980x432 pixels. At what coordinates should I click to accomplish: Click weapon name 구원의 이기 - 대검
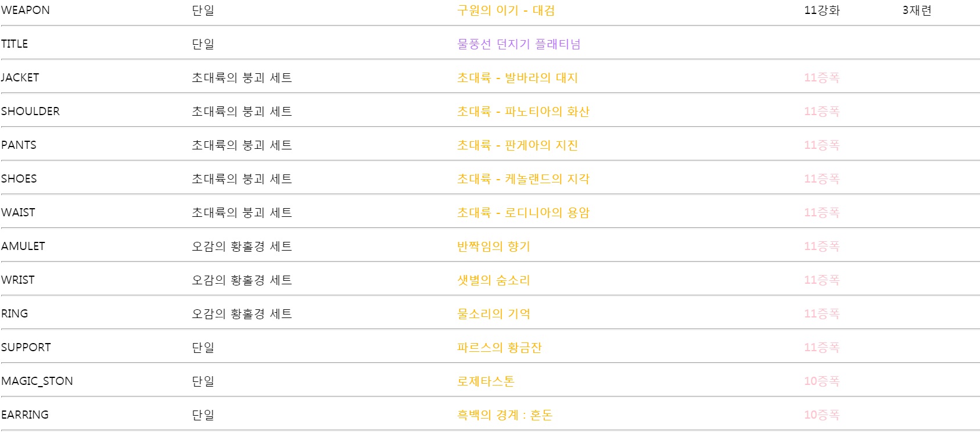[x=506, y=10]
